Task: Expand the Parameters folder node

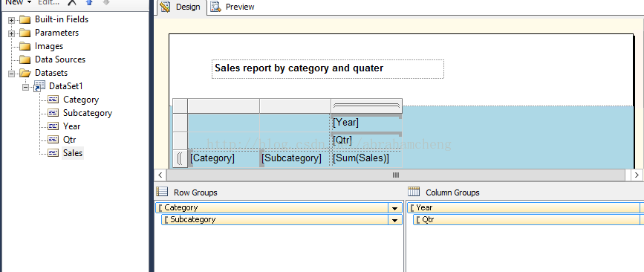Action: click(11, 33)
